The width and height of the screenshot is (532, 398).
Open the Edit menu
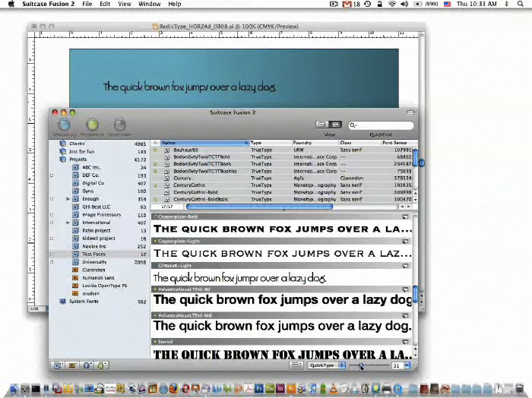pos(105,4)
